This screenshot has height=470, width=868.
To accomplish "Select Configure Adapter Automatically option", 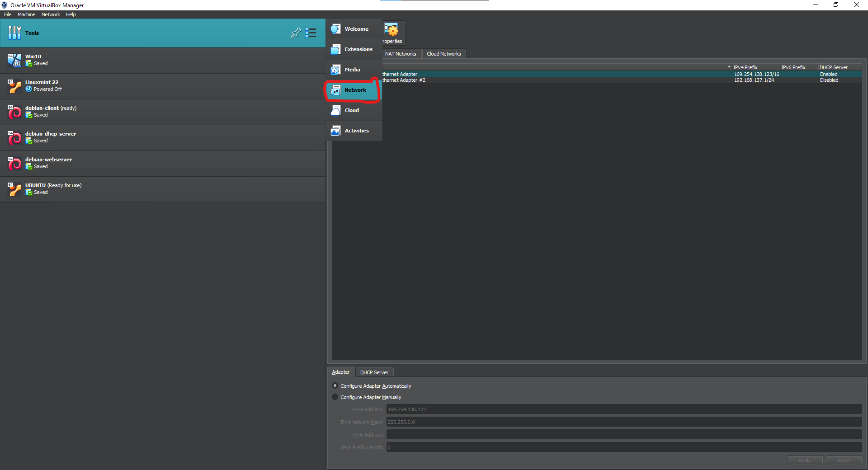I will coord(335,386).
